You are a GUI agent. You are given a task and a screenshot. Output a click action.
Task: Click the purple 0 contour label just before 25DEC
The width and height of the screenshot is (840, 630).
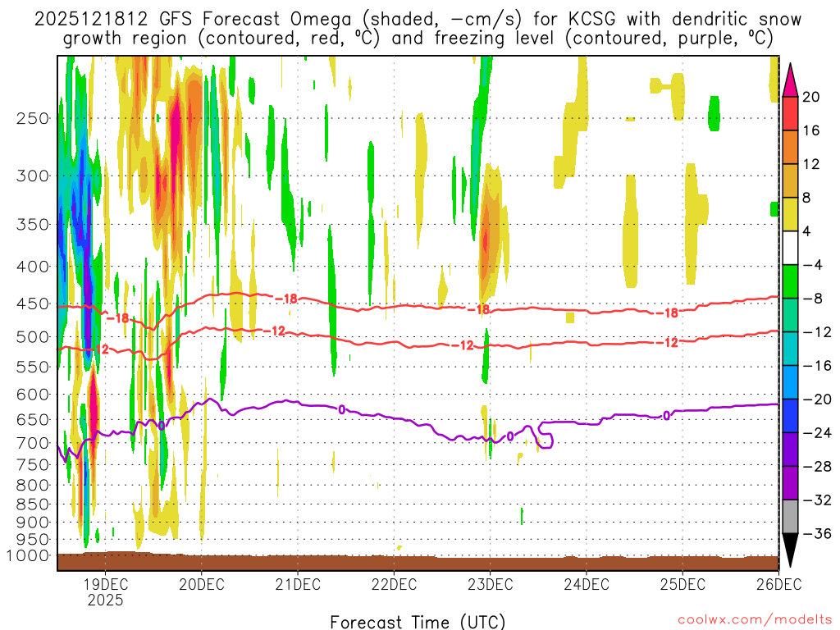pyautogui.click(x=666, y=416)
